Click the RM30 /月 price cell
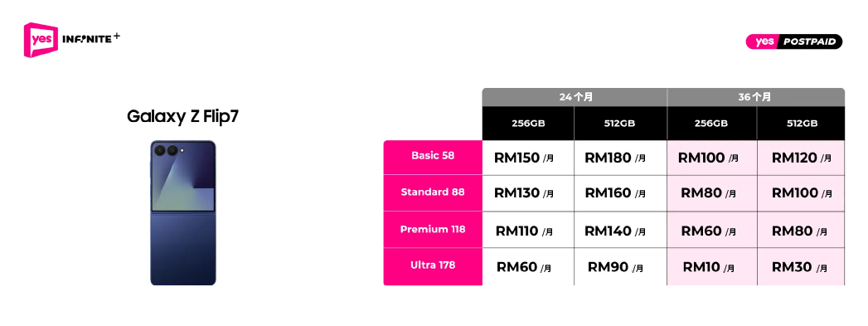868x326 pixels. (801, 267)
